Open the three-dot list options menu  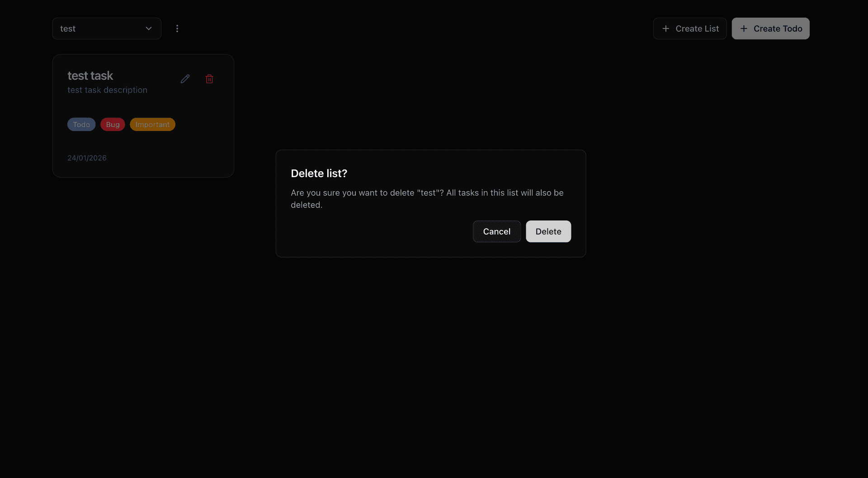pyautogui.click(x=177, y=28)
